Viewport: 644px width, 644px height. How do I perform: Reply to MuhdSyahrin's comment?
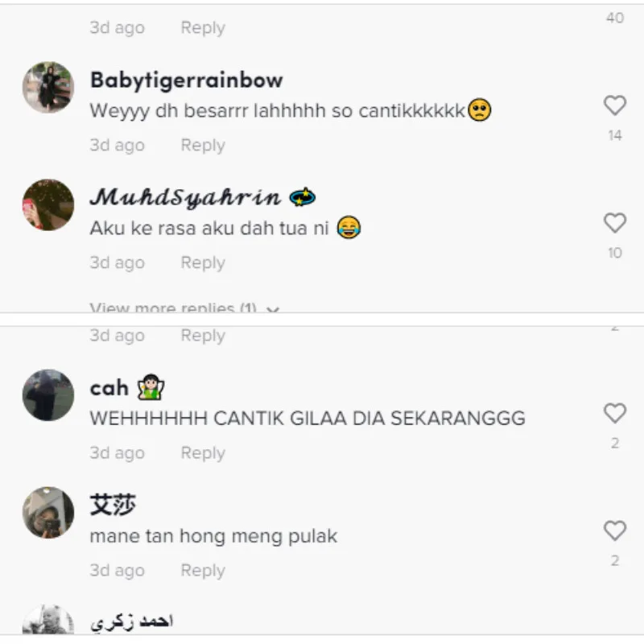coord(203,263)
